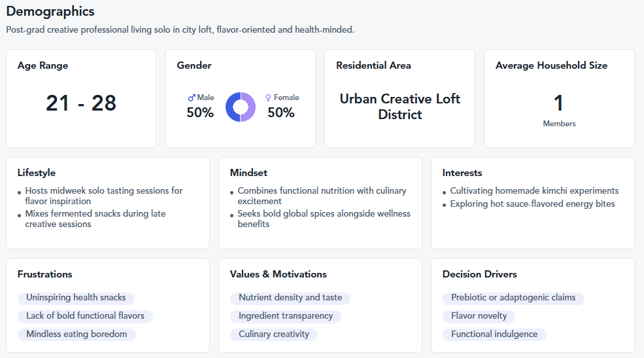Click the Mindset card heading
Image resolution: width=644 pixels, height=358 pixels.
[x=248, y=173]
